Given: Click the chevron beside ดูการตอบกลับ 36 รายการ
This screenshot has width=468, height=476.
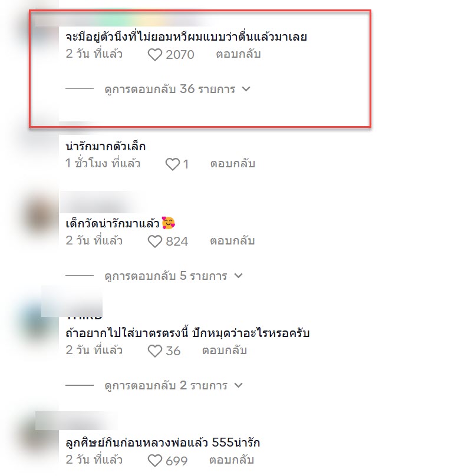Looking at the screenshot, I should coord(246,90).
